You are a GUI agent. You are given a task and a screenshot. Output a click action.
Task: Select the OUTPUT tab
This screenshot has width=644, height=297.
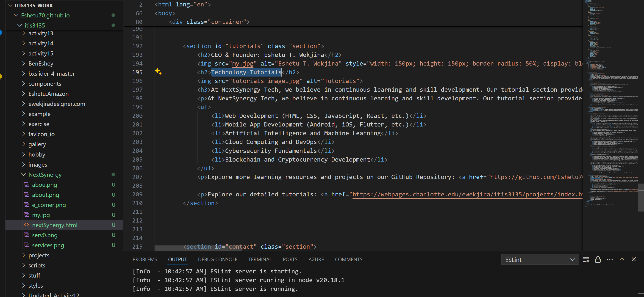[x=178, y=260]
